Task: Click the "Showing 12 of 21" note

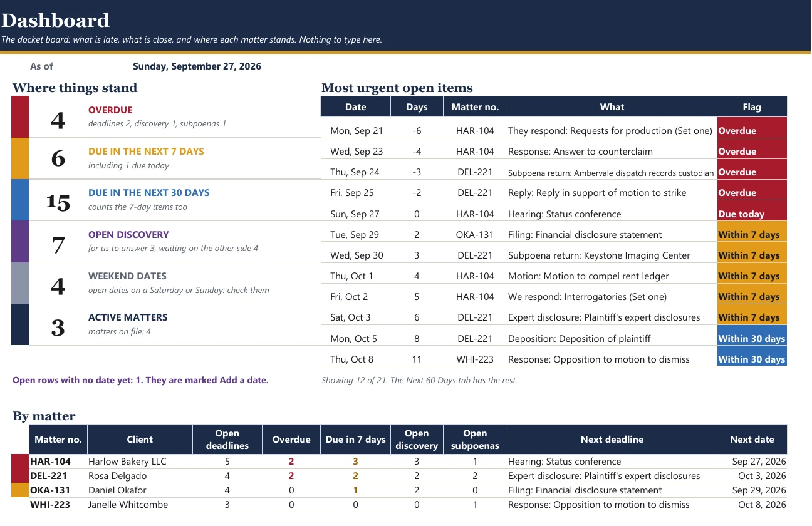Action: [x=419, y=380]
